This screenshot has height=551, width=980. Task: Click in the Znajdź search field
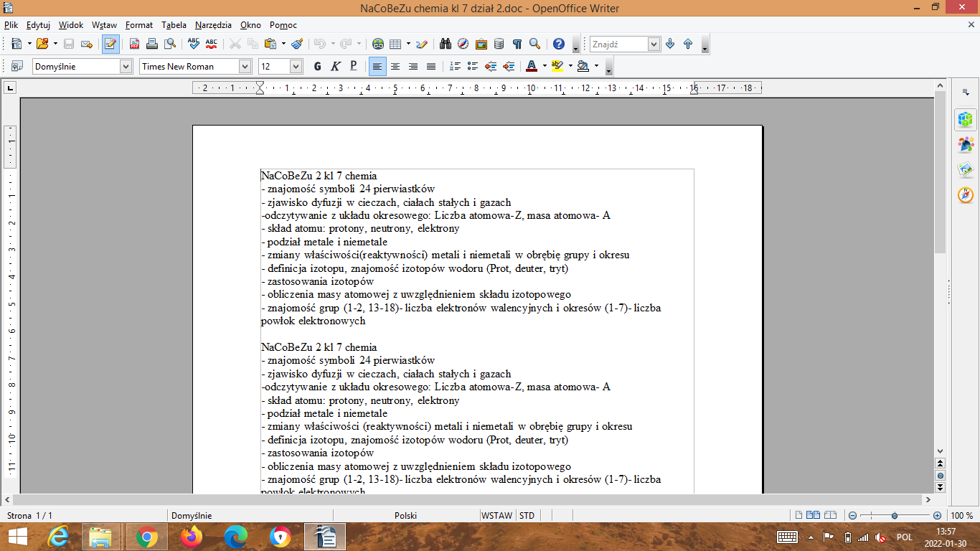[618, 44]
